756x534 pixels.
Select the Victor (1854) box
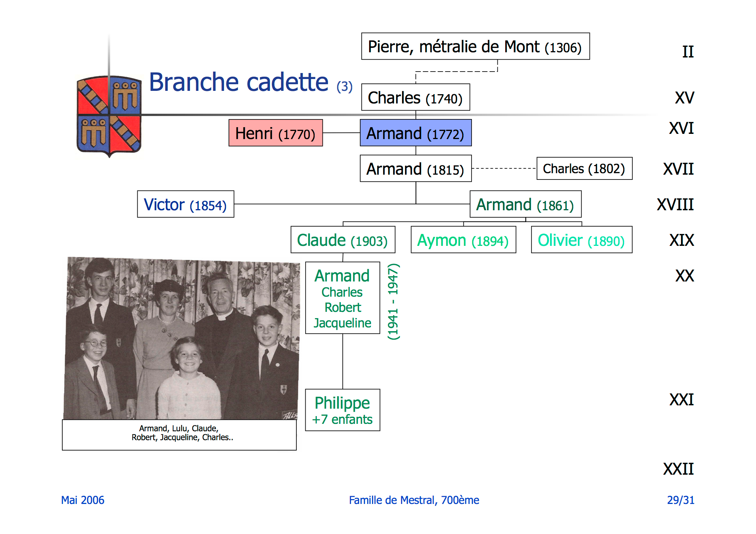coord(185,204)
